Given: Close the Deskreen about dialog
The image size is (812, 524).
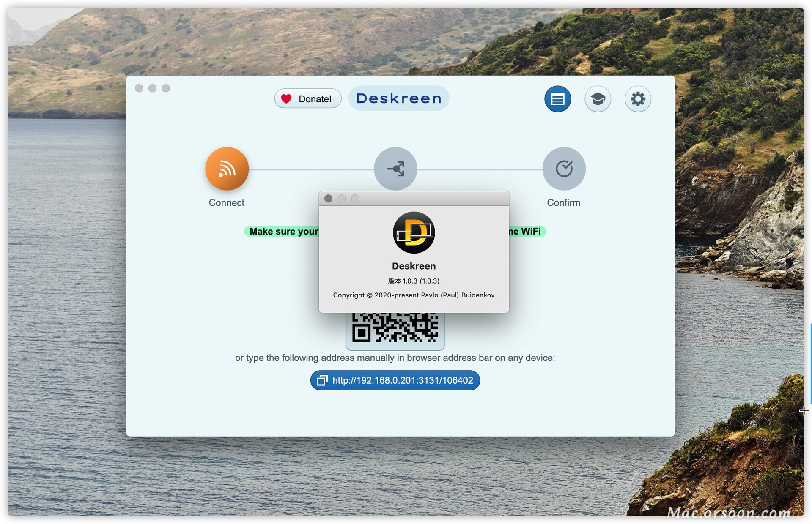Looking at the screenshot, I should [328, 199].
